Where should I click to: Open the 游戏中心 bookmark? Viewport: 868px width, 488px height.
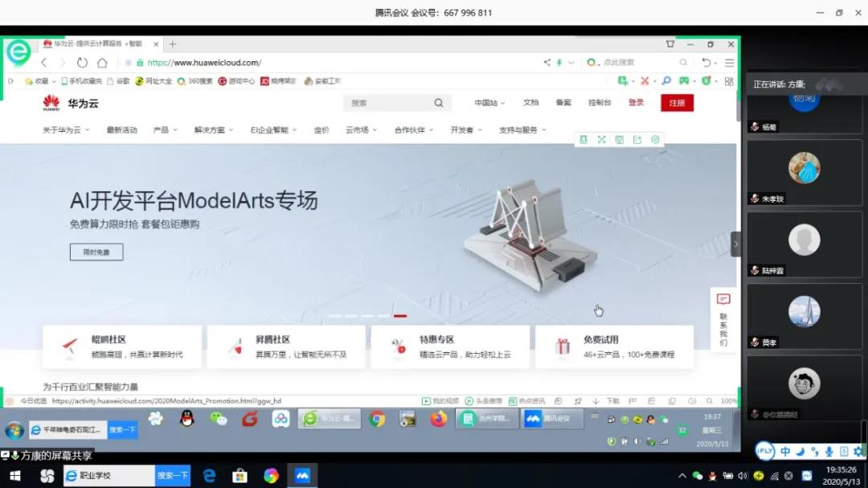pos(236,81)
